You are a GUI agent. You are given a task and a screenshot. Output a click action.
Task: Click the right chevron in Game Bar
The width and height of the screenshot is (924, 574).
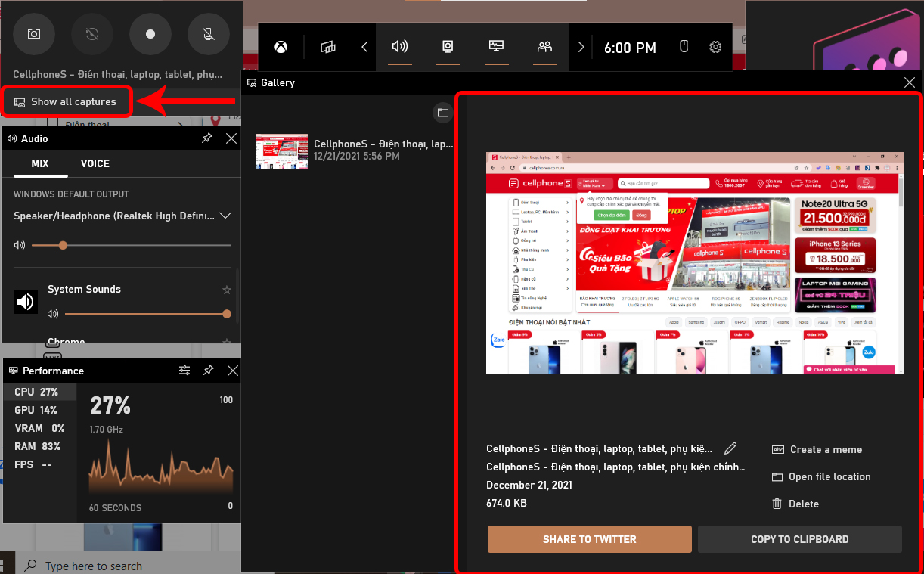point(581,47)
